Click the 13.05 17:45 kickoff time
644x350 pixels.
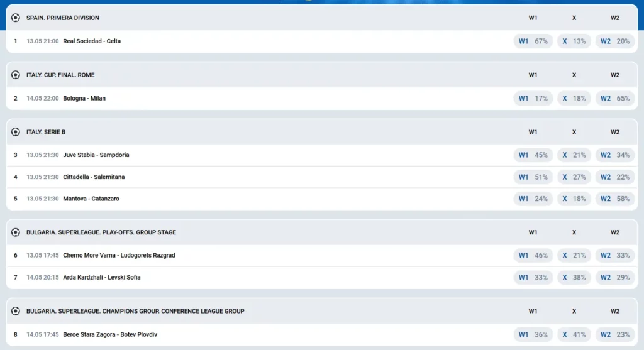coord(43,255)
